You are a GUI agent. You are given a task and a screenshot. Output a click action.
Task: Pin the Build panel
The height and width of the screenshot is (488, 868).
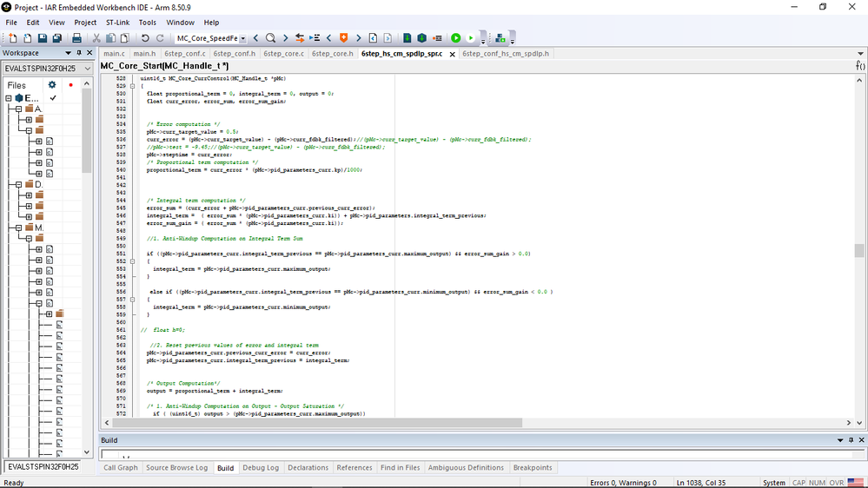point(851,440)
